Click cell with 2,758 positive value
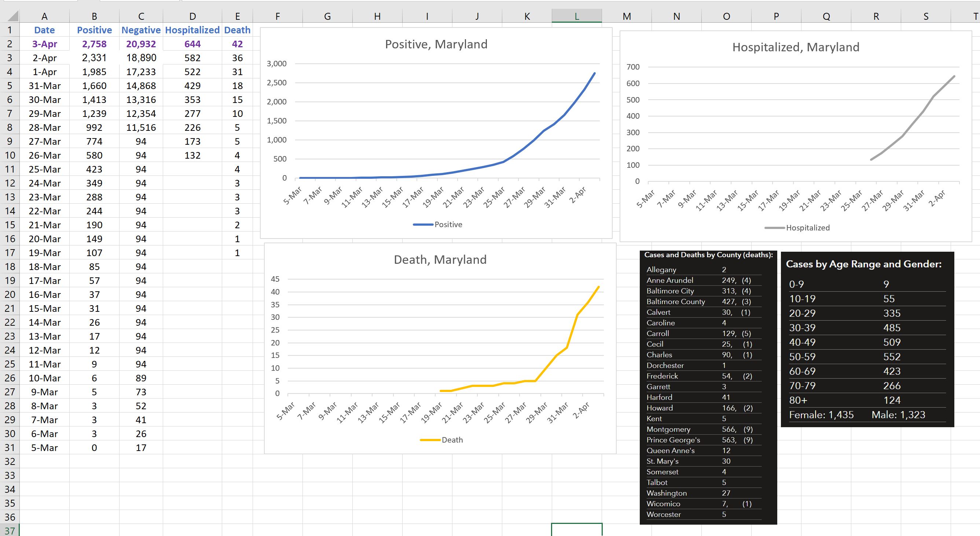980x536 pixels. (x=94, y=44)
